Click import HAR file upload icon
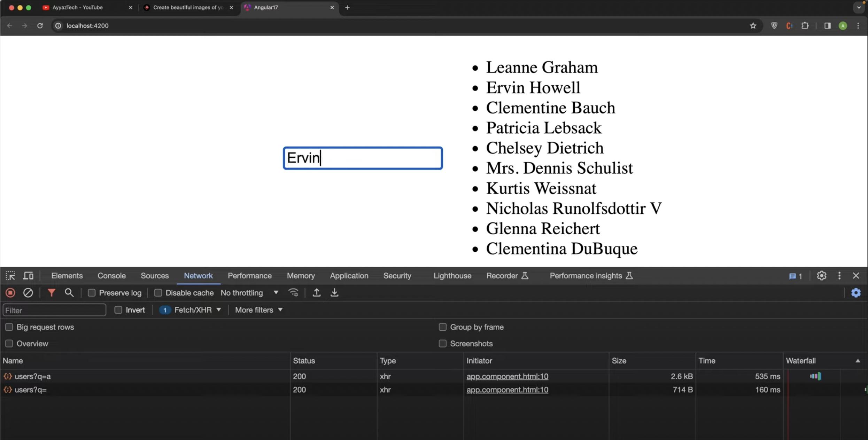 click(x=316, y=293)
